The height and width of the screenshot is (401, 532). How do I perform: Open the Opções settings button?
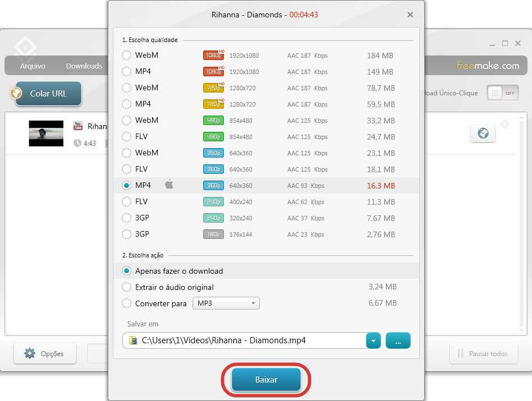[45, 353]
